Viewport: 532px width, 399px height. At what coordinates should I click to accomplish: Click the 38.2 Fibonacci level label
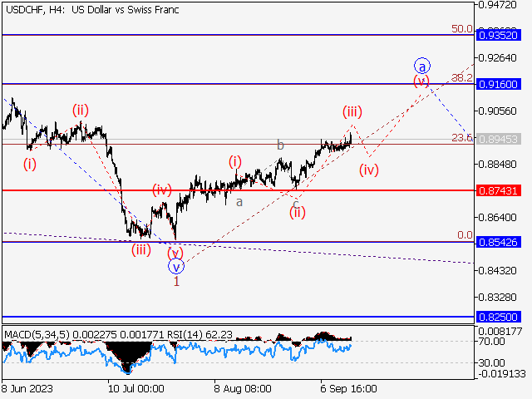(x=462, y=78)
